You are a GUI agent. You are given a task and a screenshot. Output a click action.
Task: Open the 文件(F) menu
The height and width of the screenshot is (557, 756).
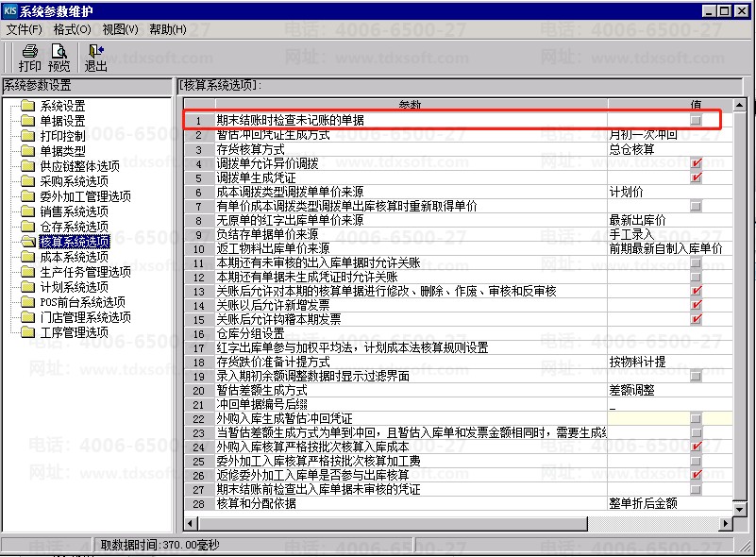tap(25, 29)
